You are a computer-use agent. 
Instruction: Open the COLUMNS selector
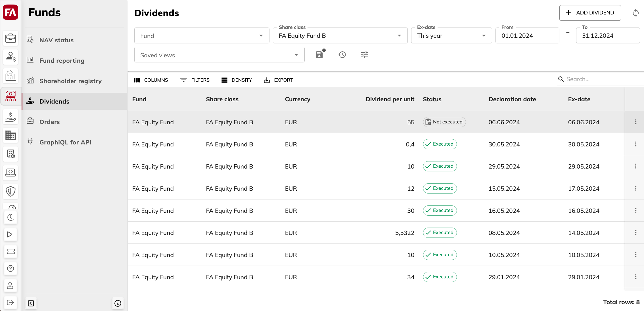click(x=151, y=80)
